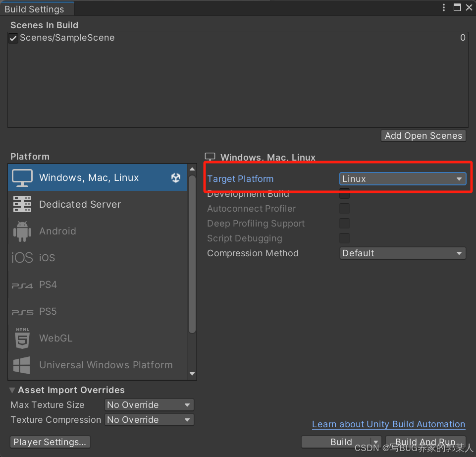Open the Texture Compression dropdown
This screenshot has height=457, width=476.
149,420
